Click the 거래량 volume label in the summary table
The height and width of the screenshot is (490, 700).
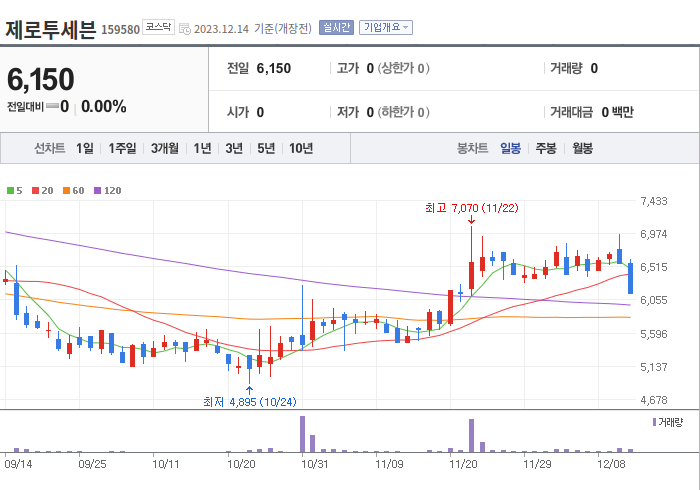(x=566, y=68)
